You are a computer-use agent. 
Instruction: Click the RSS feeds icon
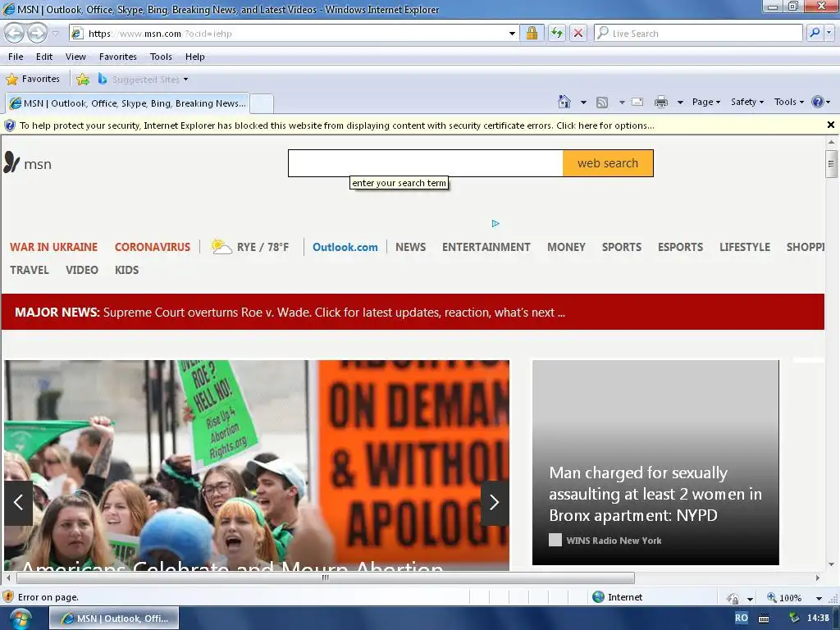click(602, 103)
